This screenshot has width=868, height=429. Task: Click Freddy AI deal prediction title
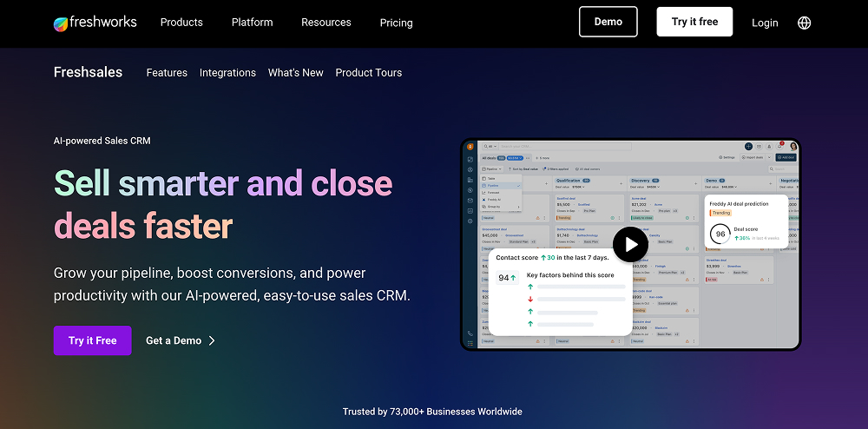(739, 204)
